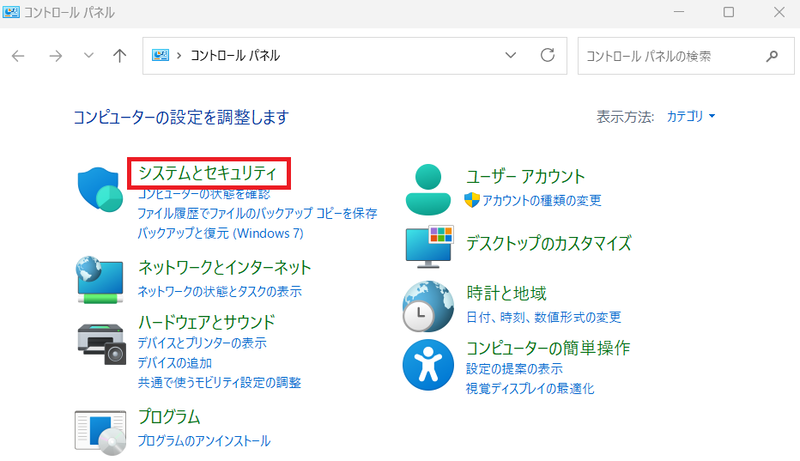Click 日付、時刻、数値形式の変更 link
This screenshot has height=461, width=800.
point(544,317)
